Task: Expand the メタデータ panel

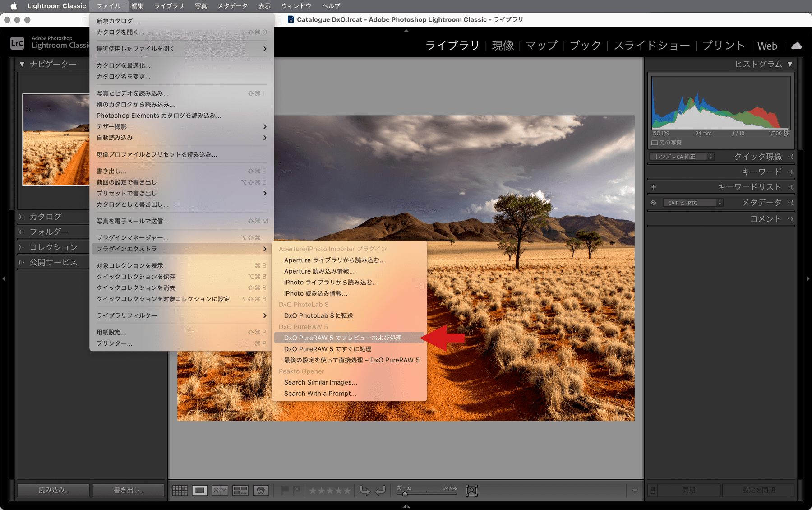Action: click(790, 203)
